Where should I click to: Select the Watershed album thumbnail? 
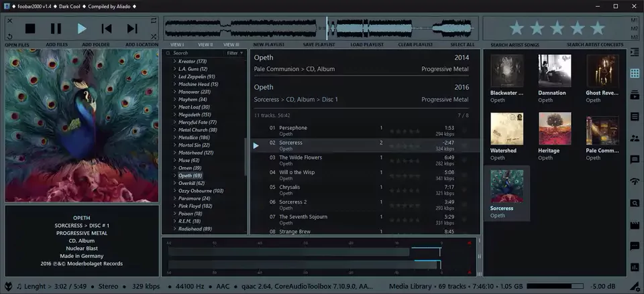click(x=506, y=129)
